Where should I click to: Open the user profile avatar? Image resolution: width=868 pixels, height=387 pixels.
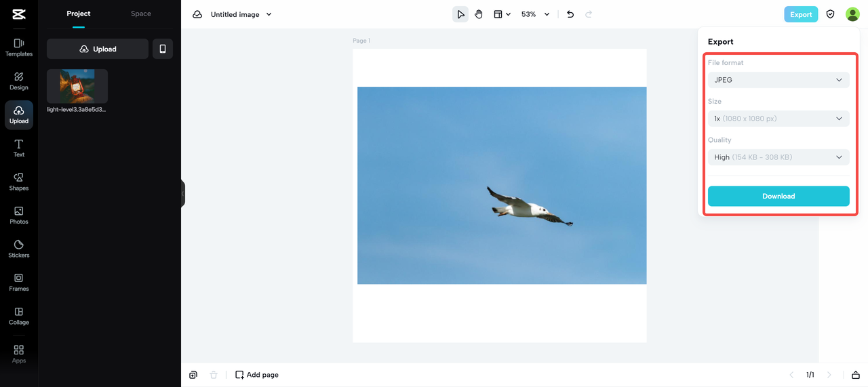[852, 14]
